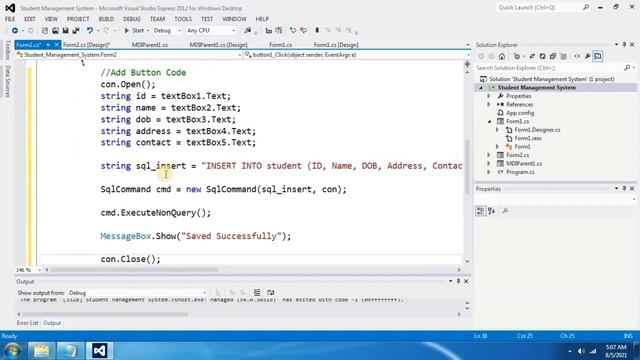The image size is (640, 360).
Task: Open the Debug configuration dropdown in toolbar
Action: (x=167, y=31)
